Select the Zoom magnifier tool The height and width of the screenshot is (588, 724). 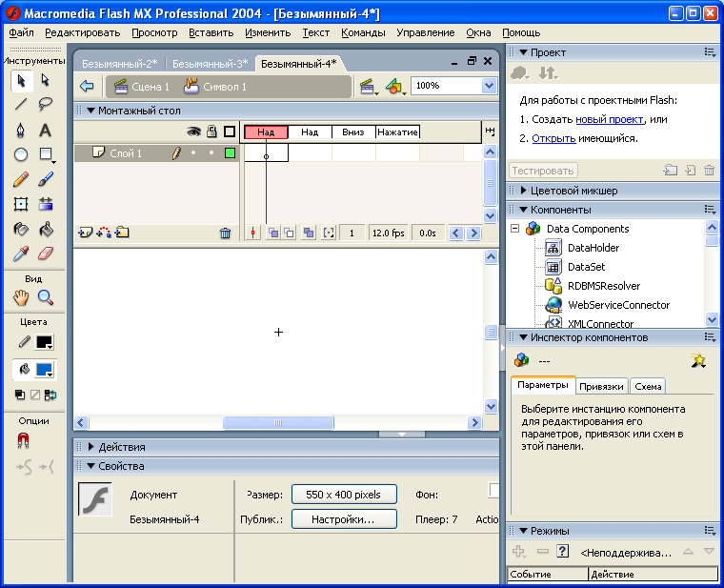point(46,297)
